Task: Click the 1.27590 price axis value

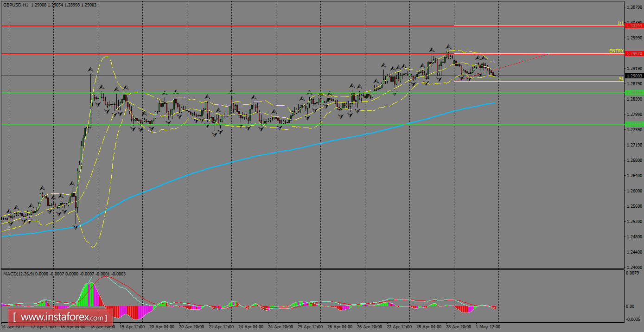Action: click(x=634, y=130)
